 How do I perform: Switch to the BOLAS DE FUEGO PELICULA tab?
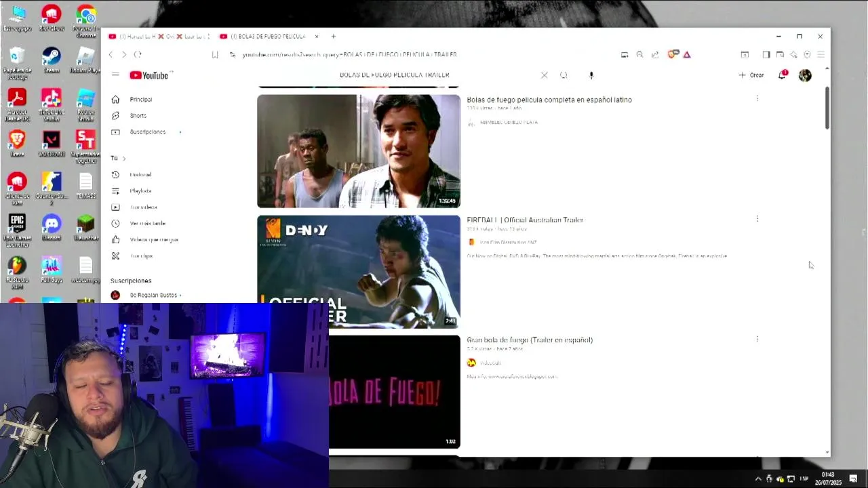coord(268,37)
